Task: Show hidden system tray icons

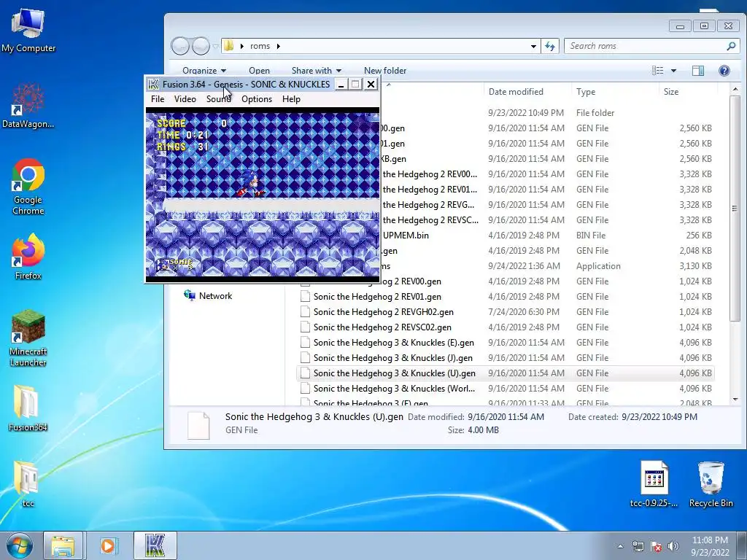Action: click(620, 546)
